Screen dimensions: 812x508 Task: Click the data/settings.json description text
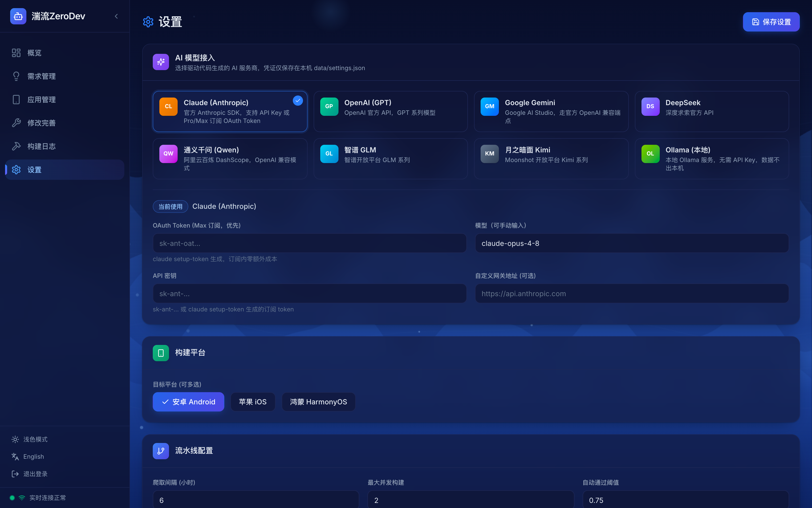tap(270, 68)
